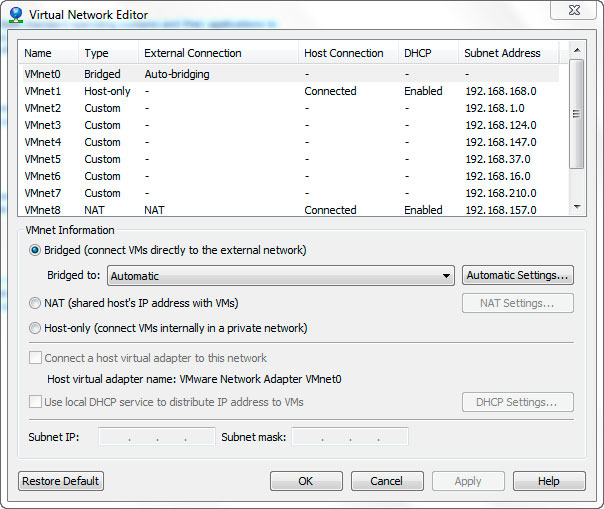This screenshot has height=509, width=604.
Task: Click the network list scroll down arrow
Action: [x=577, y=207]
